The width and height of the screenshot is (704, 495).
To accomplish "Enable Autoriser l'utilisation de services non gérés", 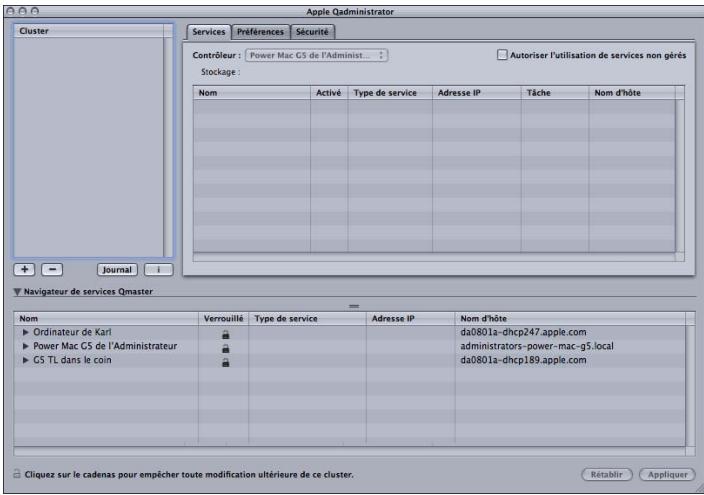I will (x=502, y=55).
